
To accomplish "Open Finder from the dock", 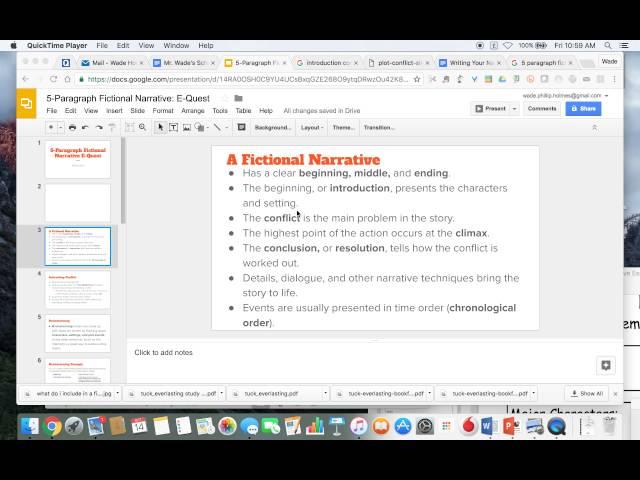I will pyautogui.click(x=30, y=426).
